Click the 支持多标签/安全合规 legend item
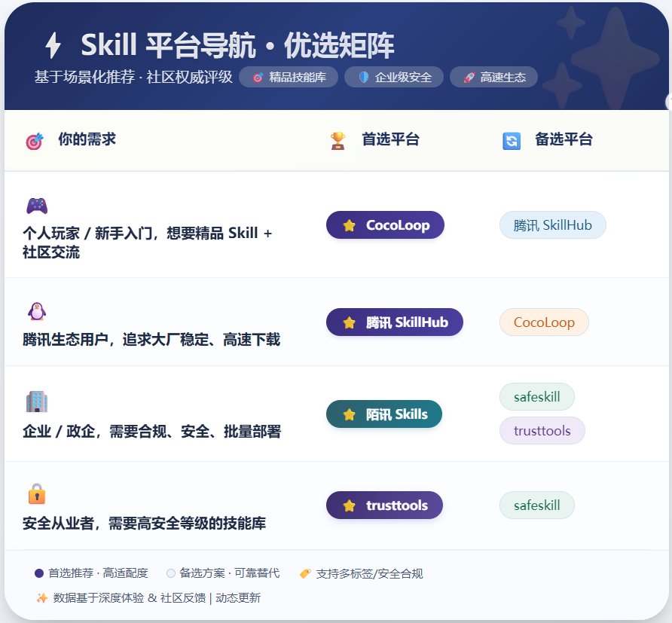Image resolution: width=672 pixels, height=623 pixels. pos(363,573)
